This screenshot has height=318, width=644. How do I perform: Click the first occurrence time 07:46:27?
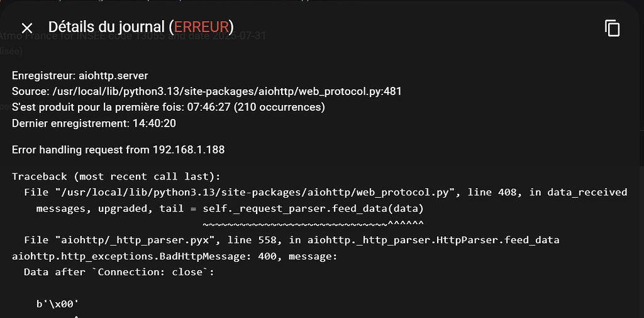(209, 107)
